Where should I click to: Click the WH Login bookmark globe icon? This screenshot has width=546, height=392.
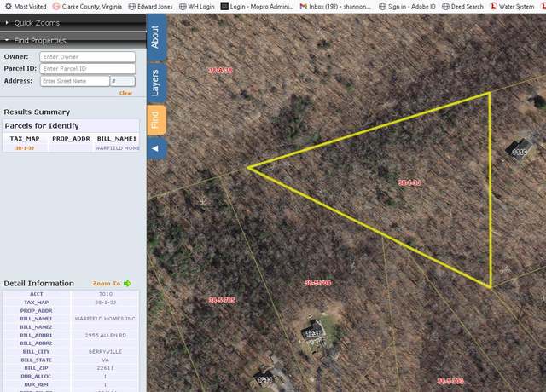coord(183,6)
